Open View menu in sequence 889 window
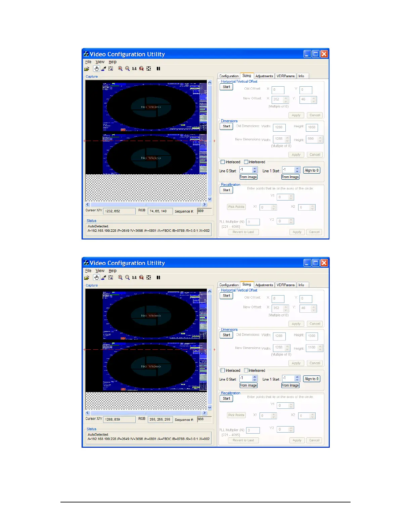The image size is (411, 532). point(100,62)
